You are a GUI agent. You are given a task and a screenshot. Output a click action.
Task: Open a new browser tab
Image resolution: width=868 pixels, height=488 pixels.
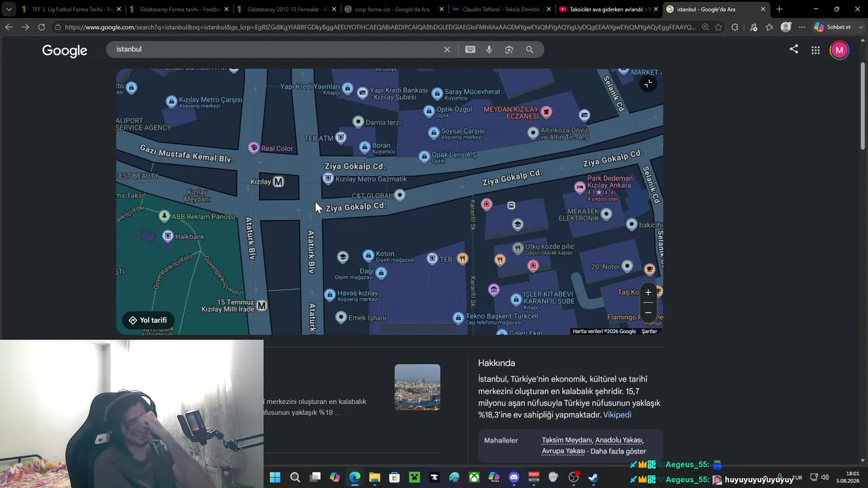[779, 9]
